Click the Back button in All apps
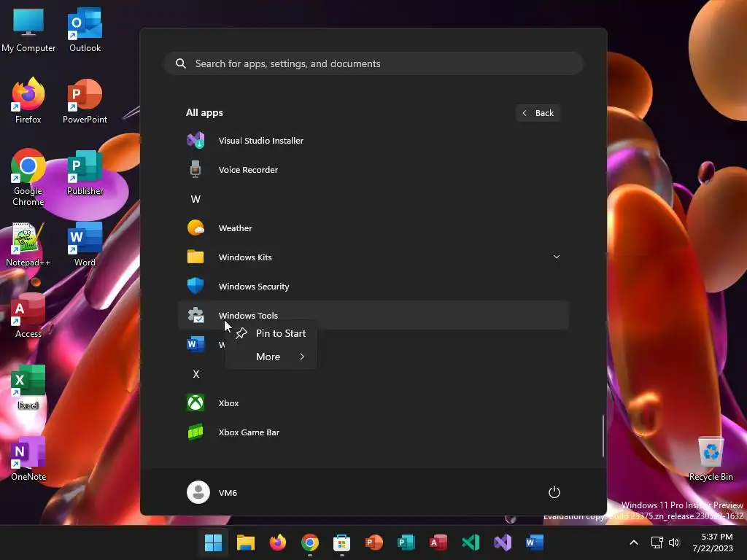 click(x=538, y=113)
